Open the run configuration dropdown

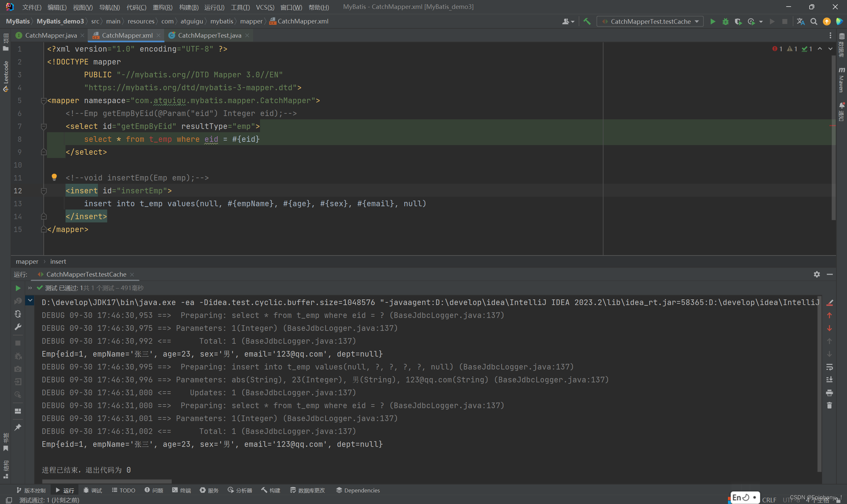point(650,21)
